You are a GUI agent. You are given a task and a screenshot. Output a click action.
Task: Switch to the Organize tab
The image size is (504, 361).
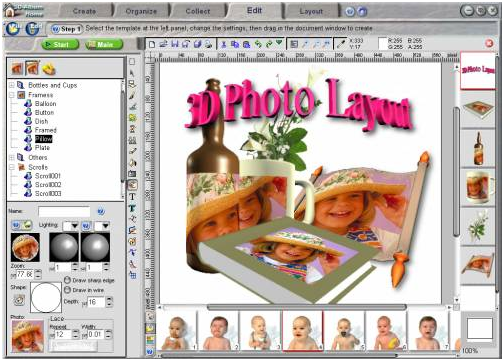coord(141,11)
